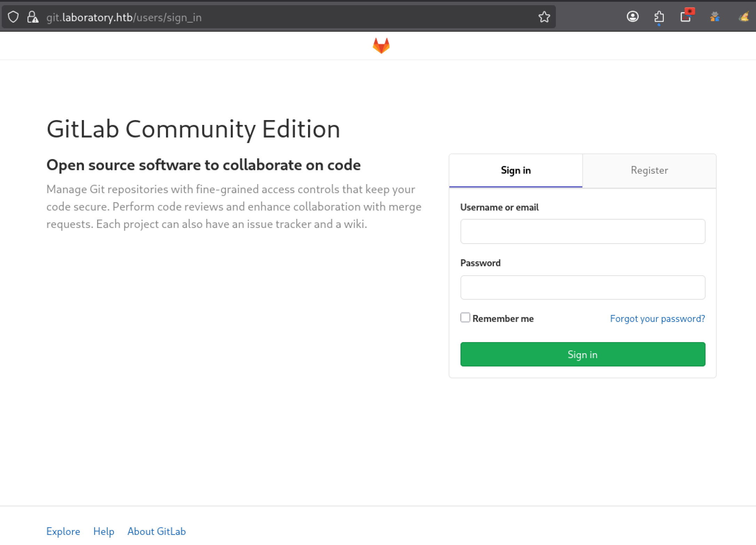Focus the Username or email field

coord(583,231)
